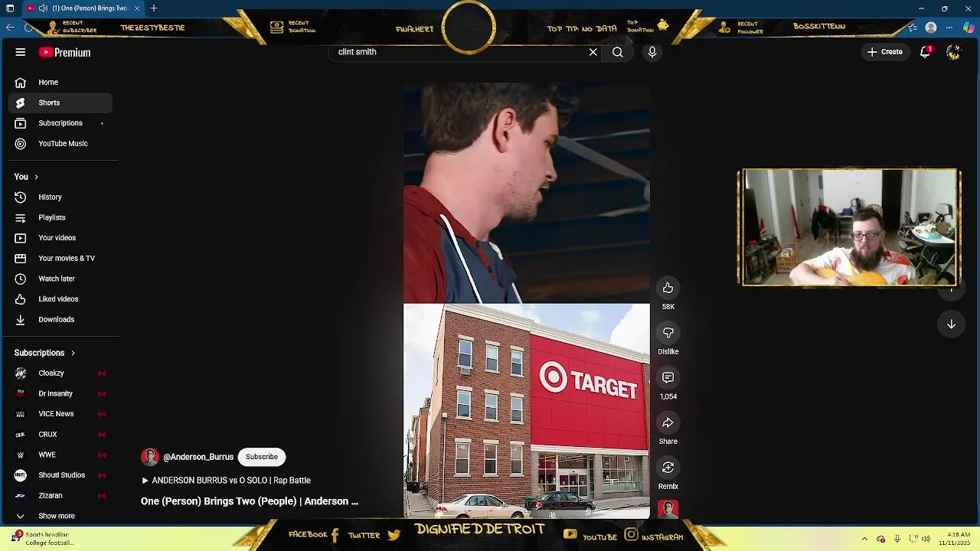980x551 pixels.
Task: Open Your videos
Action: pos(60,238)
